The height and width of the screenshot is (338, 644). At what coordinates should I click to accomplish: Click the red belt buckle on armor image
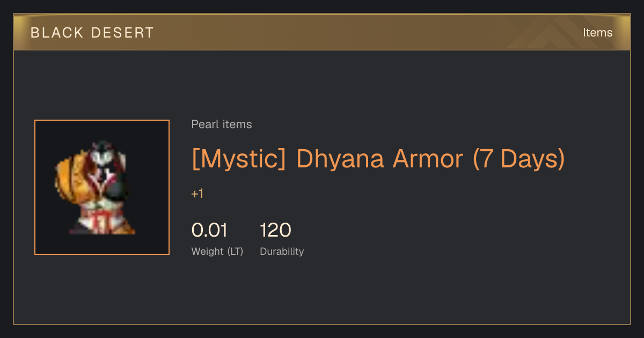click(100, 222)
